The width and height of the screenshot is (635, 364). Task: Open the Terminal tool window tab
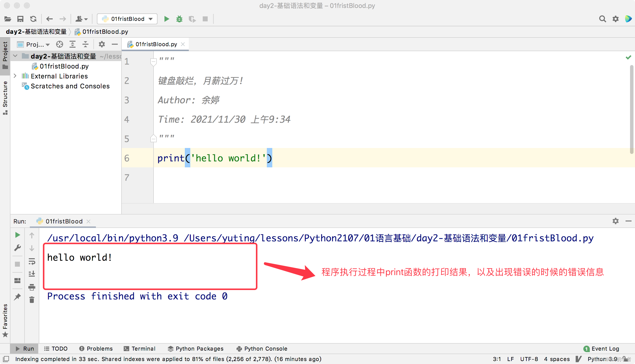point(140,349)
